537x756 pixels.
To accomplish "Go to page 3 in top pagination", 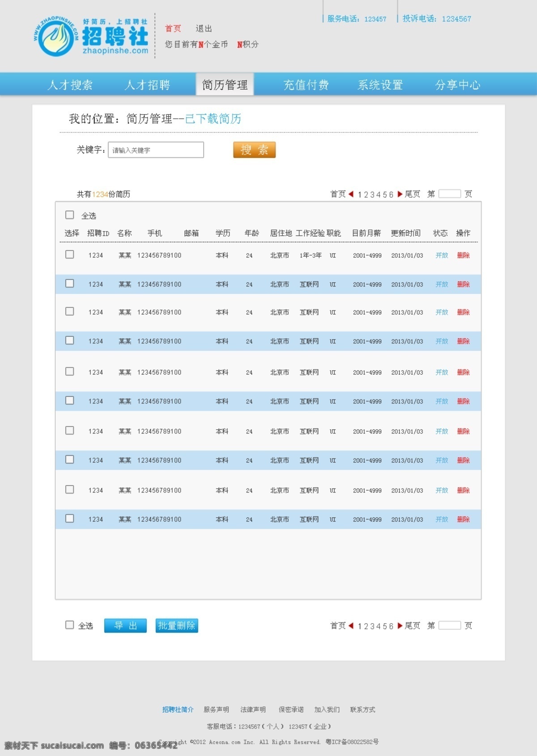I will [372, 195].
